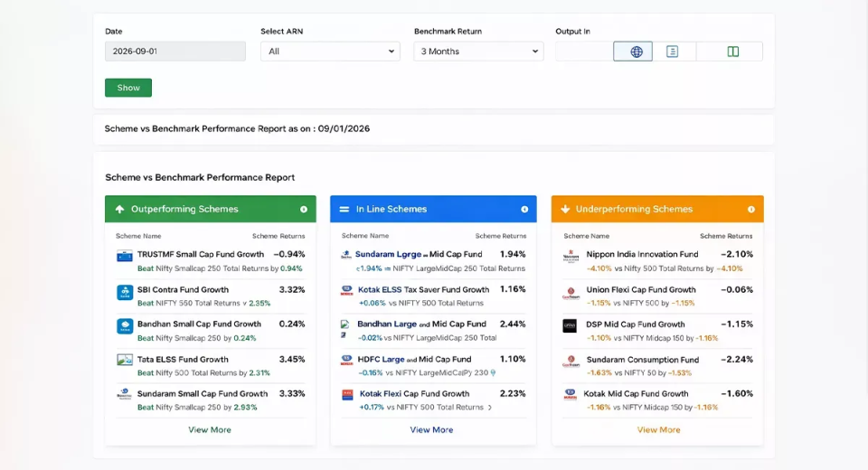Click Kotak Mid Cap Fund Growth name
This screenshot has width=868, height=470.
pyautogui.click(x=636, y=393)
